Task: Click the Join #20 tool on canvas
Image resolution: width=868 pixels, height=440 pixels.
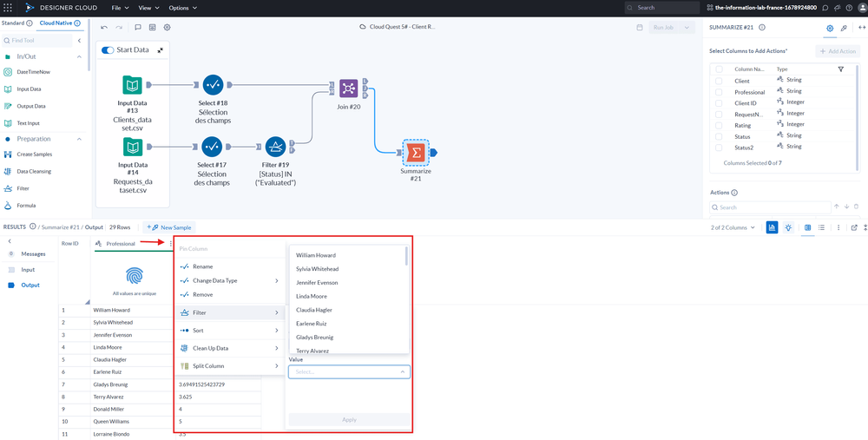Action: (348, 88)
